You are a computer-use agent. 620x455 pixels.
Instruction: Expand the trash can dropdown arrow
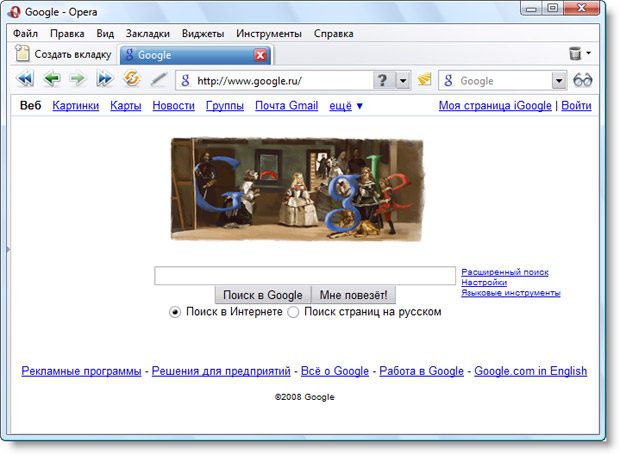[x=588, y=53]
